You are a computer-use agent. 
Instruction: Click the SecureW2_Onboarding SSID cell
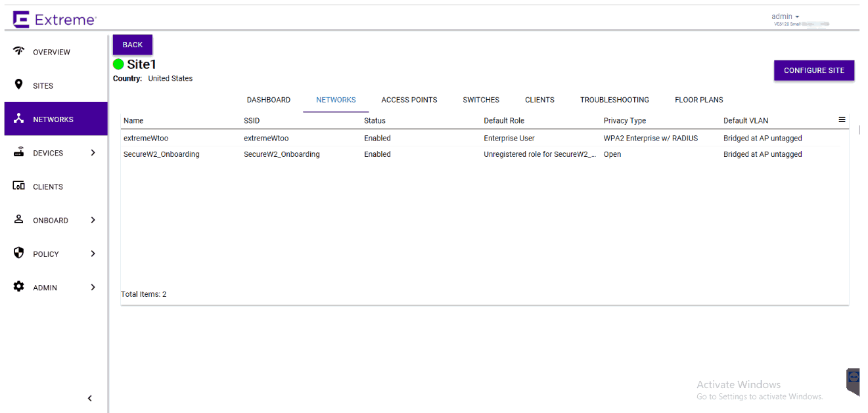pos(282,154)
